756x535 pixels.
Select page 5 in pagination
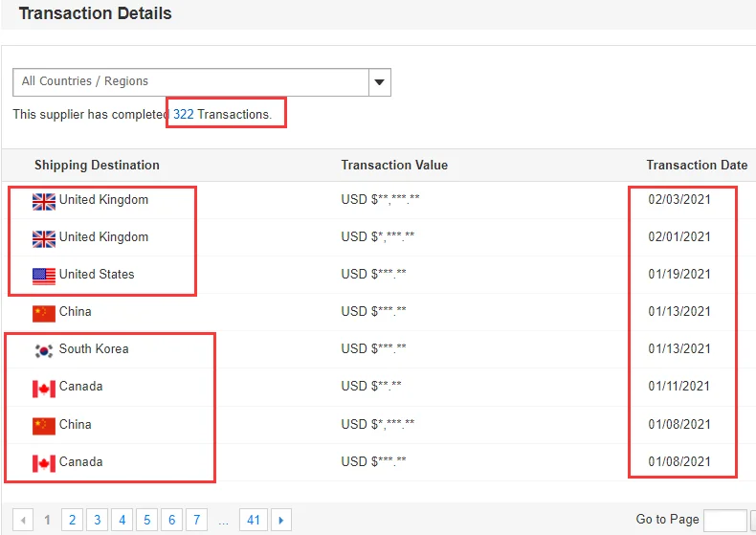[x=146, y=520]
